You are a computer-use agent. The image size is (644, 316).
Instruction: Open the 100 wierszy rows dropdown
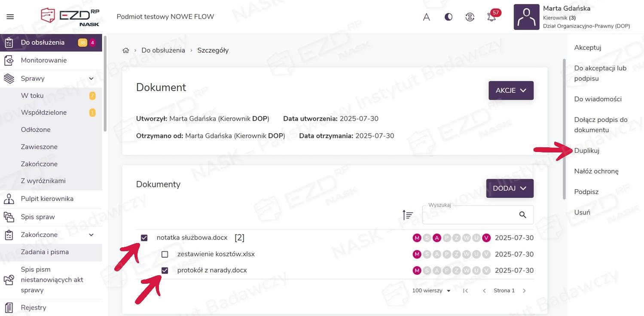(431, 291)
